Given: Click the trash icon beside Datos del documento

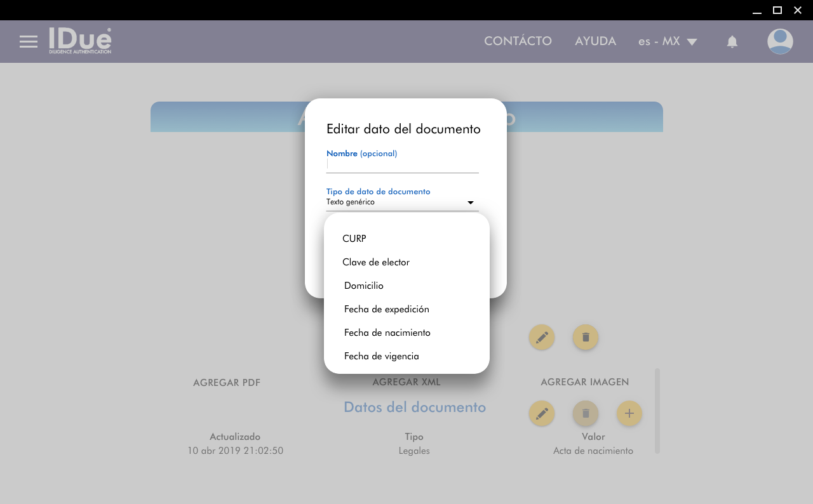Looking at the screenshot, I should pos(586,413).
